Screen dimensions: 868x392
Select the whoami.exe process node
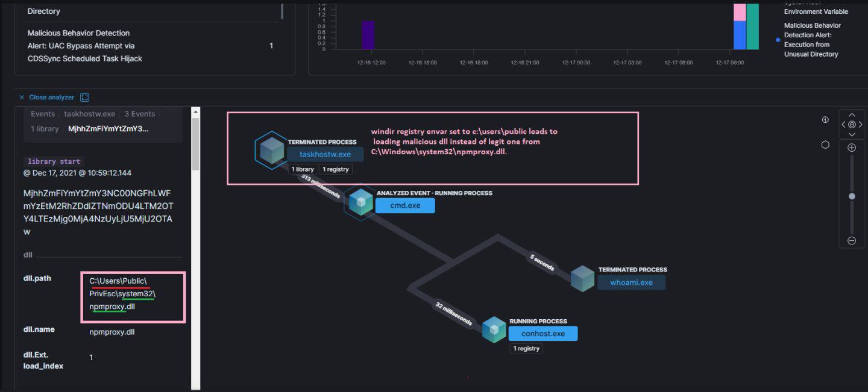(x=631, y=282)
